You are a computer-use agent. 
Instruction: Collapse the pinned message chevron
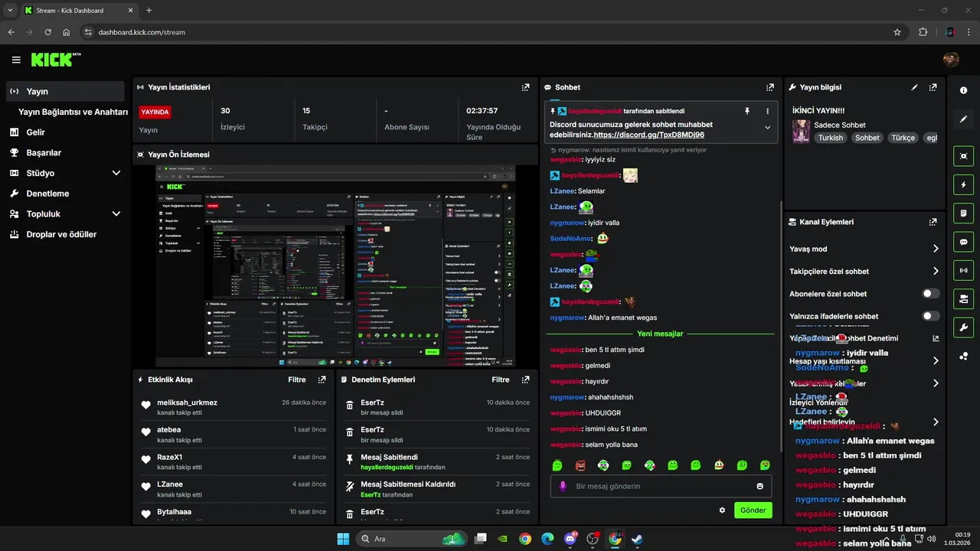coord(767,127)
